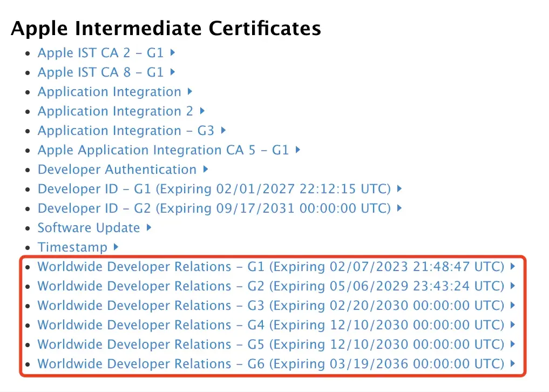Click arrow icon after Worldwide Developer Relations G4
Image resolution: width=549 pixels, height=392 pixels.
tap(513, 325)
